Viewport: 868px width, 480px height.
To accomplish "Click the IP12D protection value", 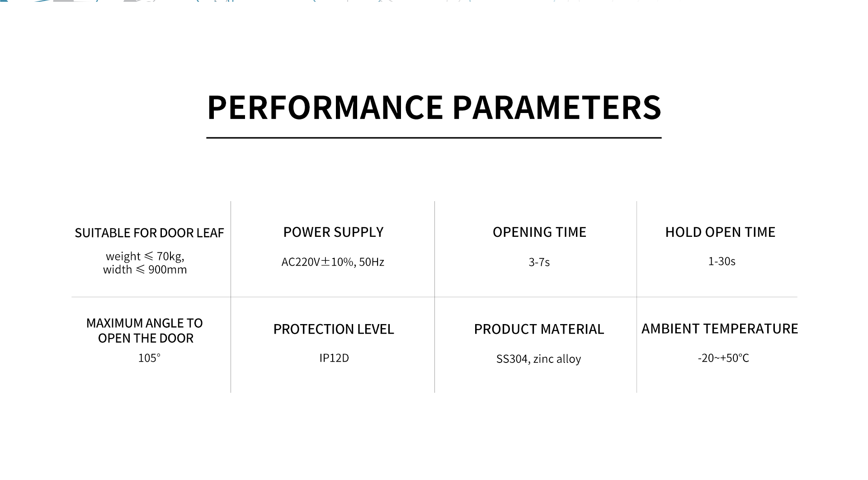I will (334, 358).
